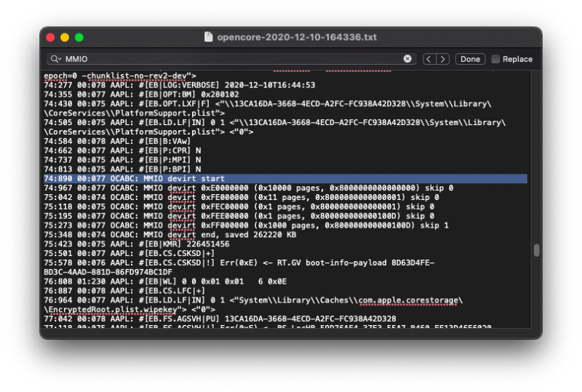Zoom the window with the green button
The image size is (582, 392).
coord(79,38)
